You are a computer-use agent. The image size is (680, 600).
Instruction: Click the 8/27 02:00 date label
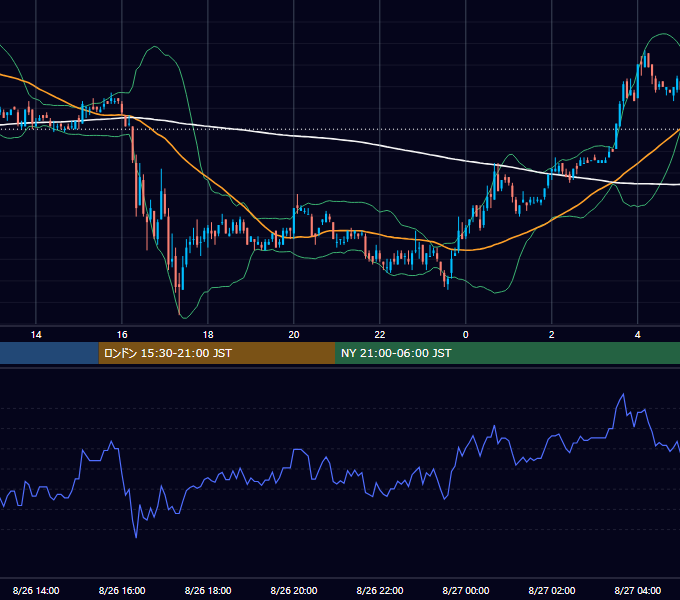pyautogui.click(x=551, y=590)
